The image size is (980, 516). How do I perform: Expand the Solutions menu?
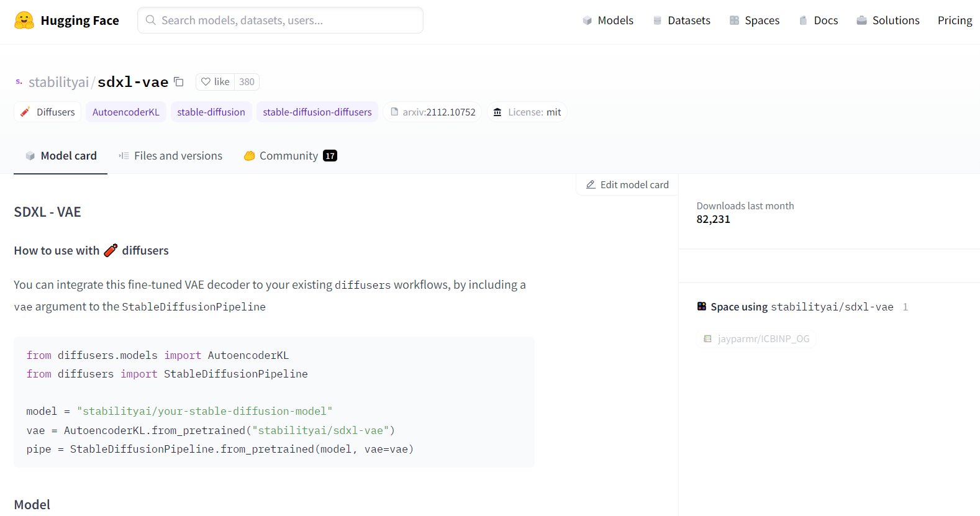point(888,20)
